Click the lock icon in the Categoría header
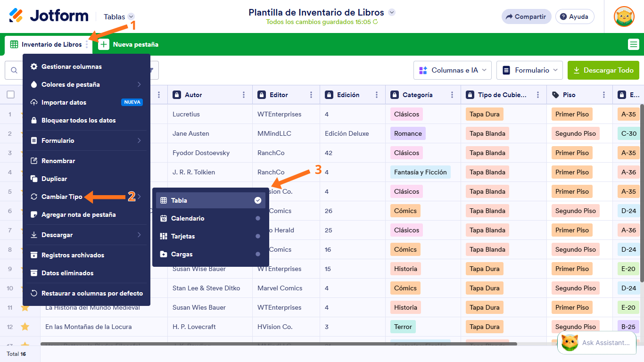The width and height of the screenshot is (644, 362). tap(395, 95)
